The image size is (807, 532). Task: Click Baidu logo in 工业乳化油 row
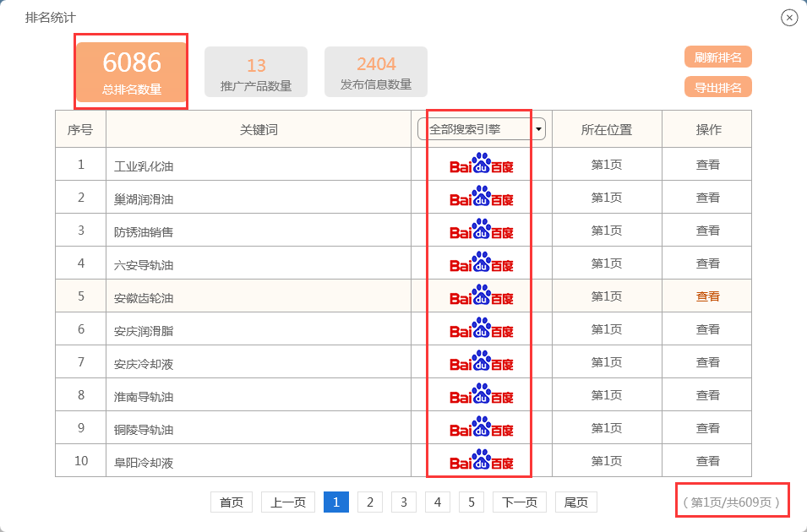[x=481, y=163]
